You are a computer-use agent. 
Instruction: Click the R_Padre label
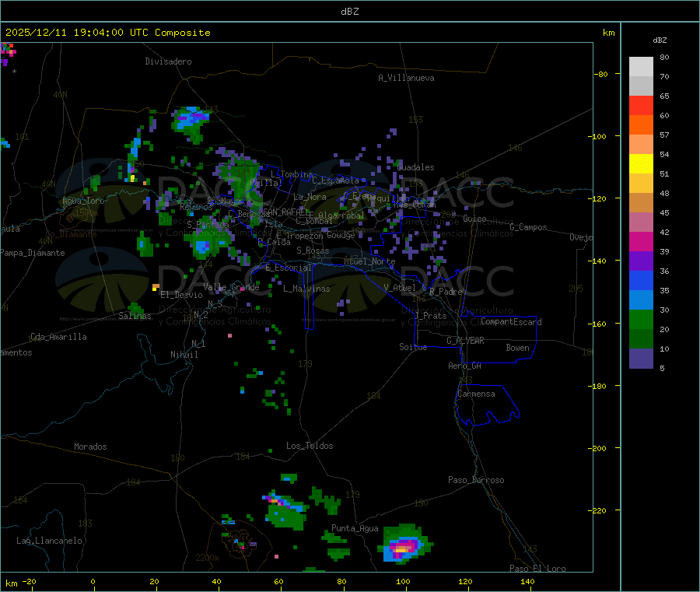tap(446, 292)
